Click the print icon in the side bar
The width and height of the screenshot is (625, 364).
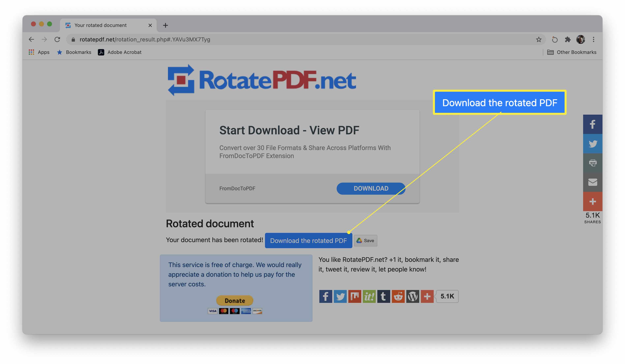pyautogui.click(x=593, y=163)
